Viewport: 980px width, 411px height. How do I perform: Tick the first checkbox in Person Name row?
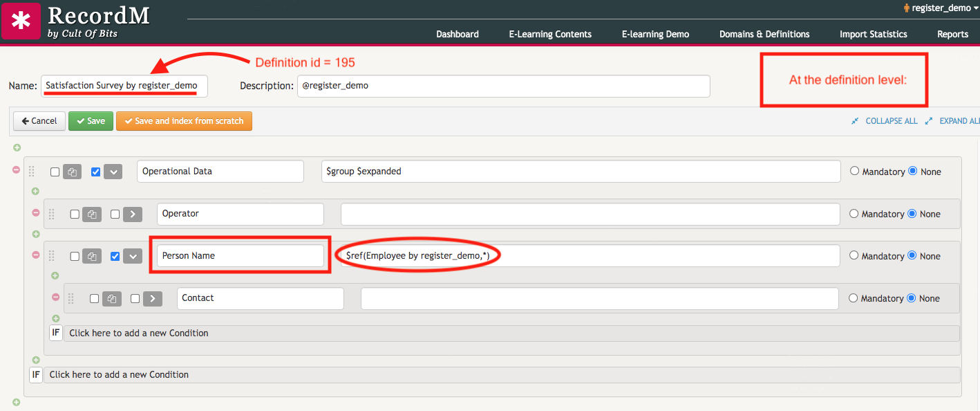click(x=75, y=257)
